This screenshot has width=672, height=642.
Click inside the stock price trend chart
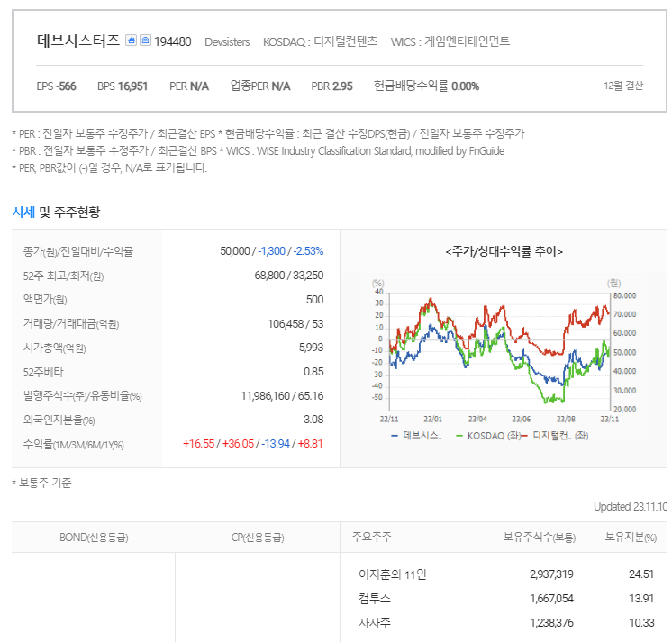[499, 351]
